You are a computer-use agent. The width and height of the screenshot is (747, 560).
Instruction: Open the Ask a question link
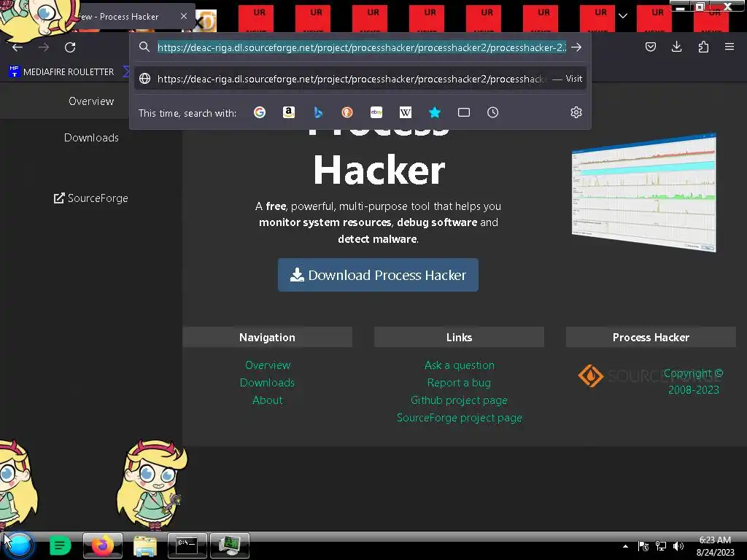coord(460,365)
